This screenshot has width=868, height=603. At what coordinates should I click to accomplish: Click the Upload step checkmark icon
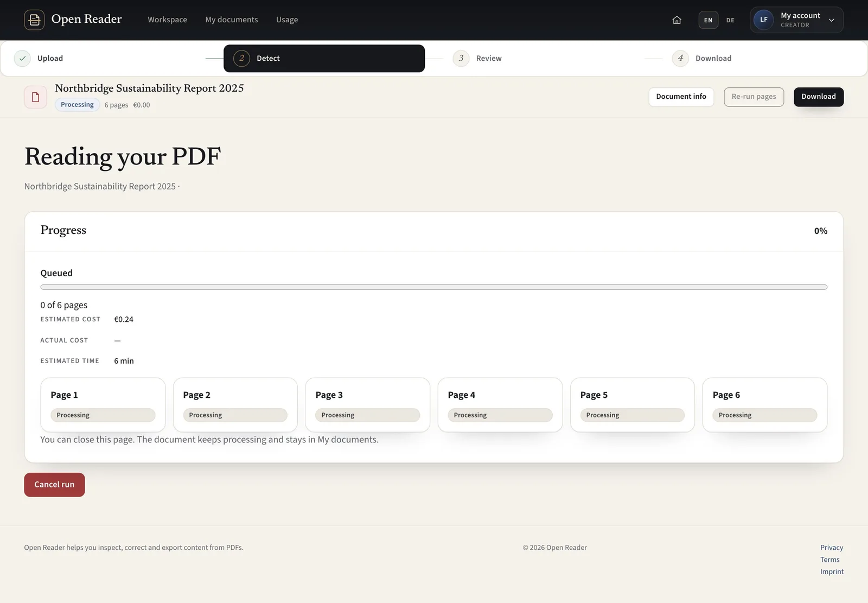click(22, 58)
